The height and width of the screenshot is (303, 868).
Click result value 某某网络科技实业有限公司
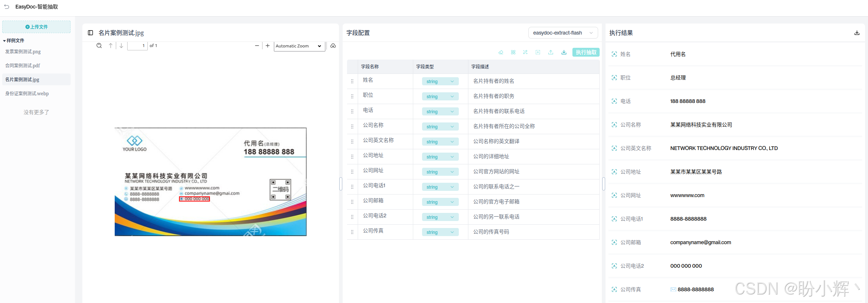point(701,125)
